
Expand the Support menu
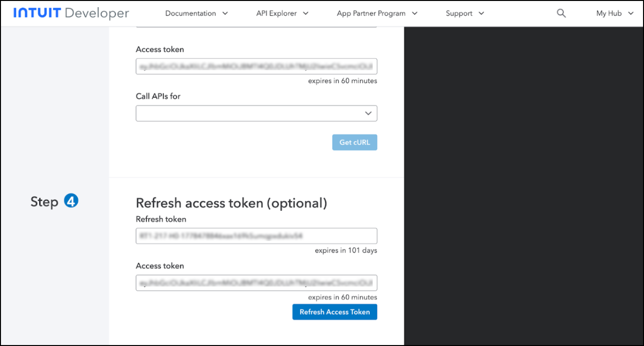click(x=459, y=14)
